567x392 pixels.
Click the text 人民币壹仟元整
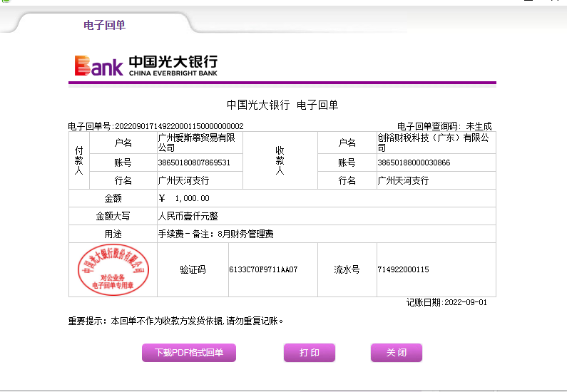pyautogui.click(x=188, y=216)
